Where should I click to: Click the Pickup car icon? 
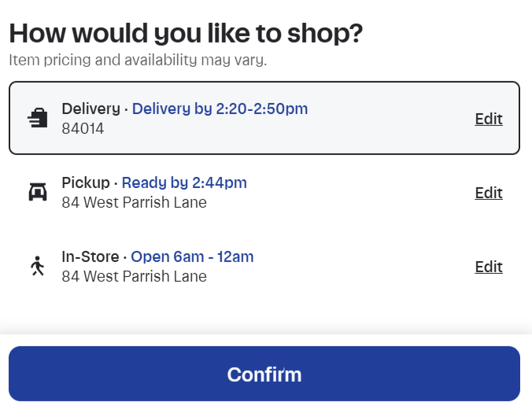coord(38,192)
